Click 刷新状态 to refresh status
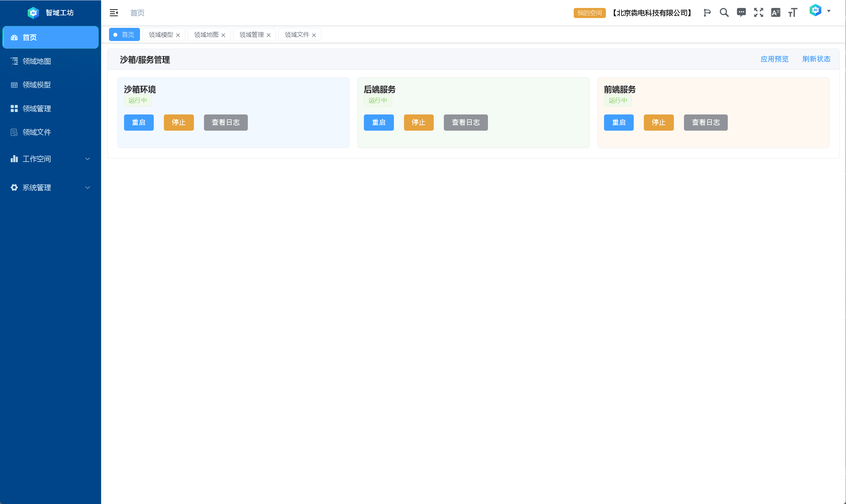Screen dimensions: 846x504 tap(816, 59)
